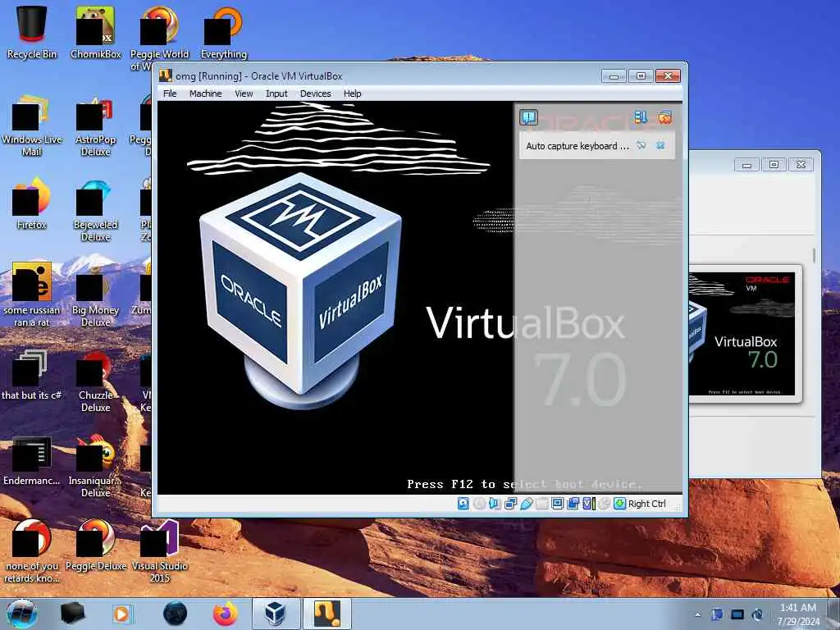Click the Auto capture keyboard notification text
This screenshot has height=630, width=840.
click(577, 146)
